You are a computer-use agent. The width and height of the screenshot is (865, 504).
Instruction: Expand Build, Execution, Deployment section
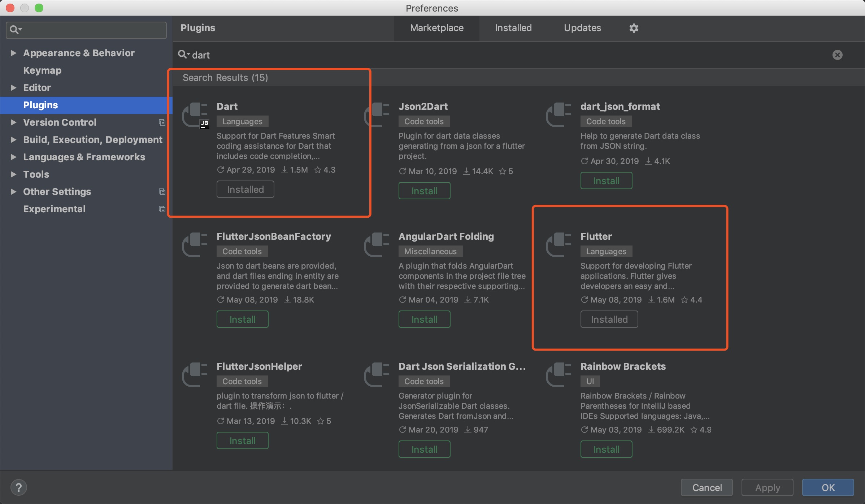(x=13, y=140)
